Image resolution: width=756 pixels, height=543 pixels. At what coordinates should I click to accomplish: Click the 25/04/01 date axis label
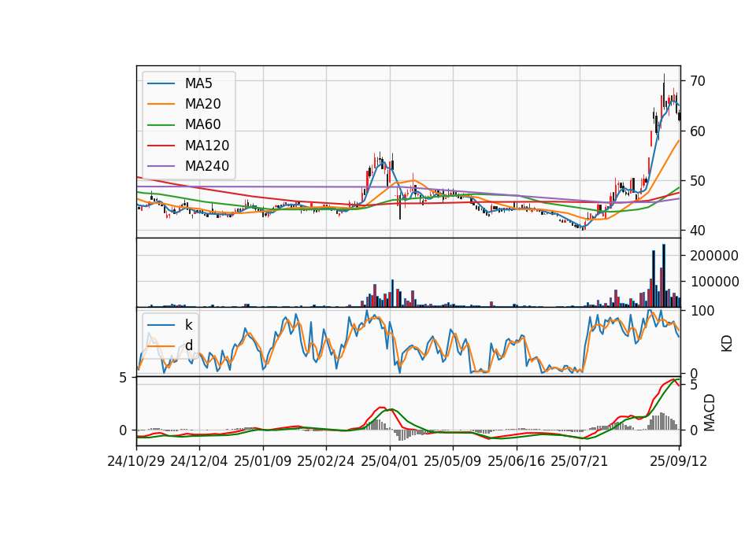point(390,462)
